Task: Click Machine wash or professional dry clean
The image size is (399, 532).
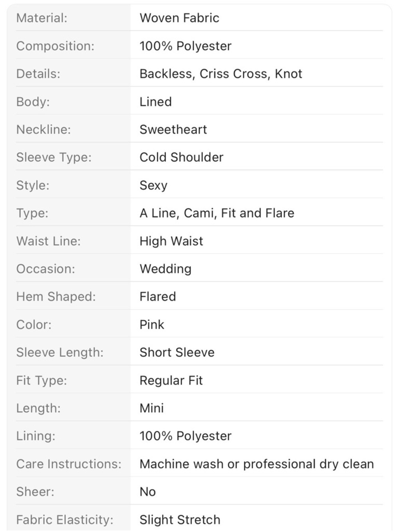Action: click(x=257, y=464)
